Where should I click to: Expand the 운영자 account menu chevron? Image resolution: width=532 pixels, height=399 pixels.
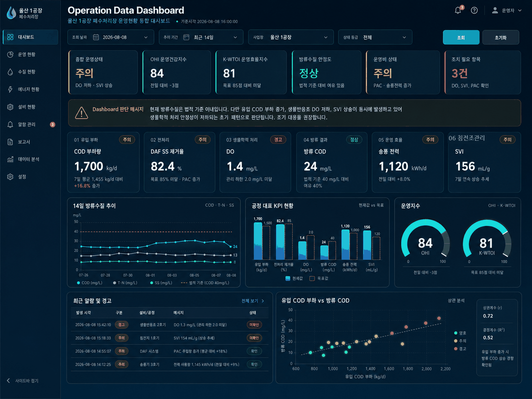[x=520, y=11]
